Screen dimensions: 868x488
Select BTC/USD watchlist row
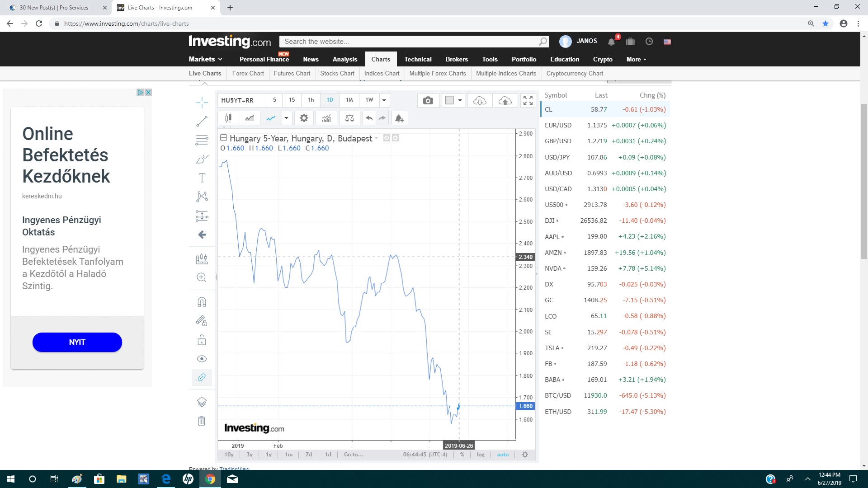pos(605,395)
